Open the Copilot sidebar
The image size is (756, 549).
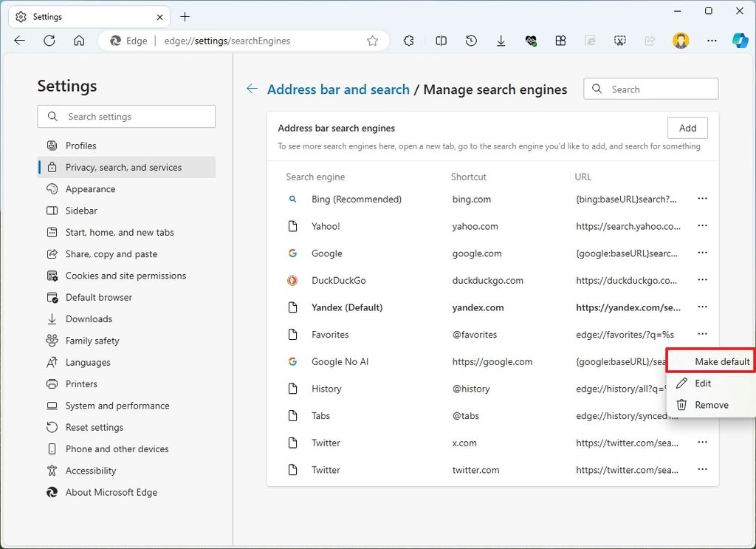(x=740, y=41)
